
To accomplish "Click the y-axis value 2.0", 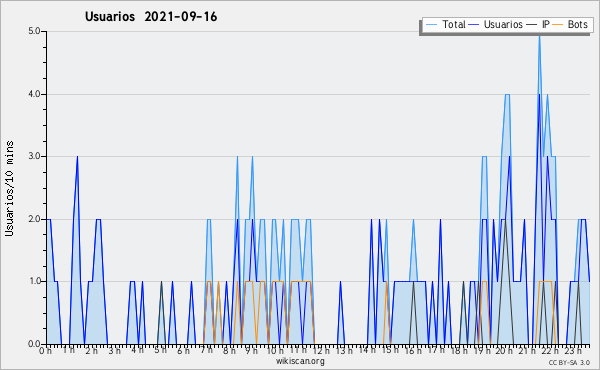I will [34, 219].
